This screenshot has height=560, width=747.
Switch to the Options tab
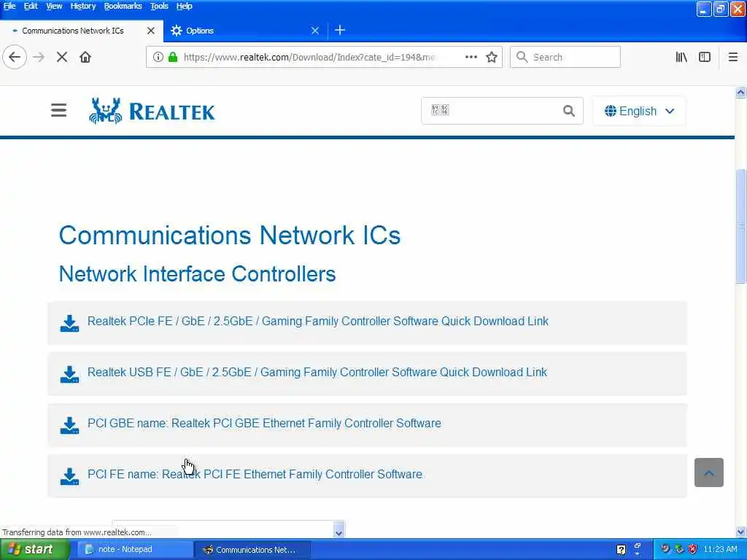pos(245,31)
